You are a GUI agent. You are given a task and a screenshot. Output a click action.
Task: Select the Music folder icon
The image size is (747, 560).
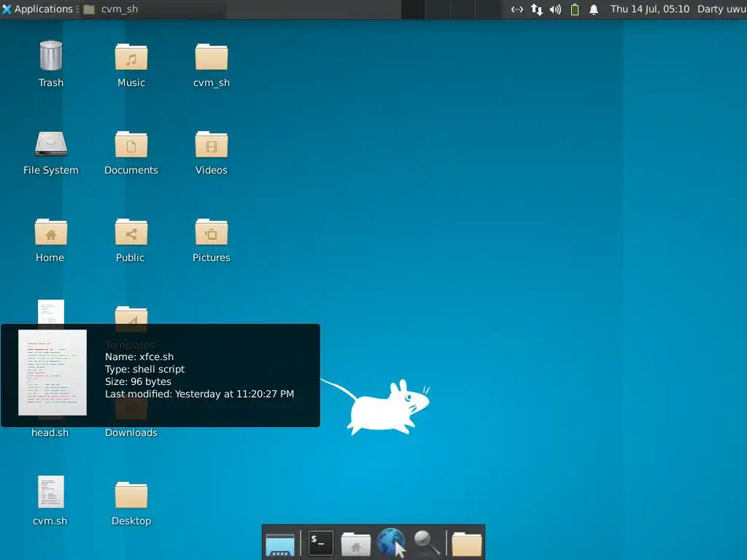(x=131, y=57)
